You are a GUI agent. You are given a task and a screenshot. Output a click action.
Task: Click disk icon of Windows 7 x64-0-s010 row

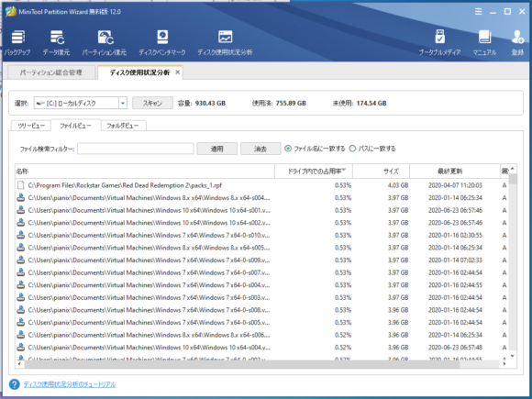[21, 235]
